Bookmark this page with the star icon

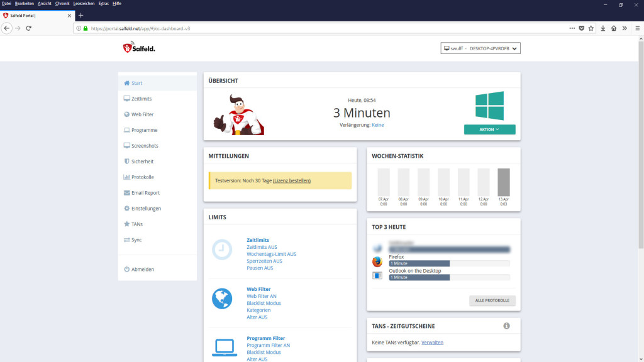pos(591,28)
